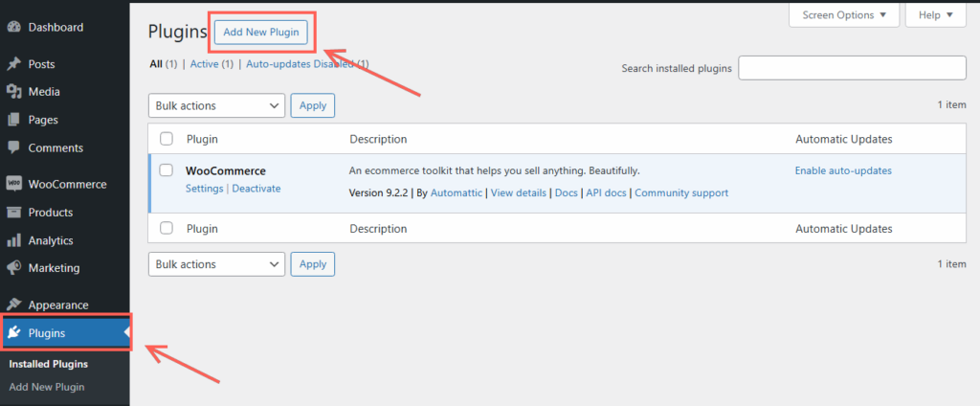980x406 pixels.
Task: Open the Comments menu
Action: point(56,148)
